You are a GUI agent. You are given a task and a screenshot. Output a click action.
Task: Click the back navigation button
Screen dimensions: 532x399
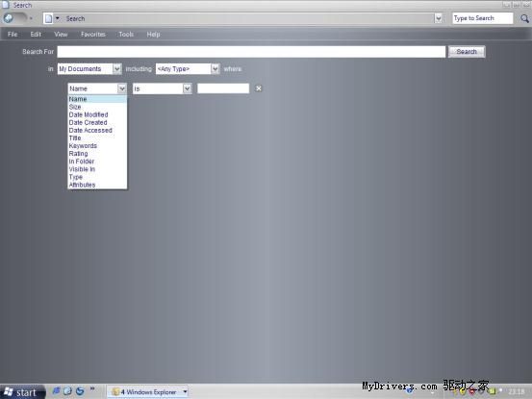coord(9,18)
